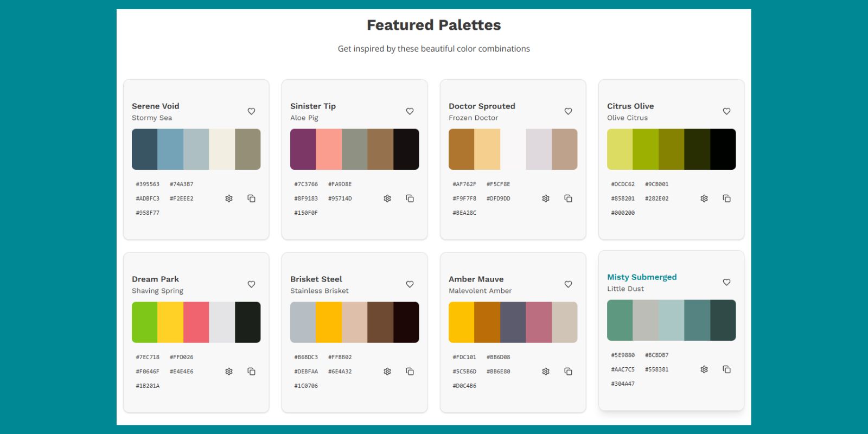Screen dimensions: 868x434
Task: Click the gear icon on Doctor Sprouted
Action: tap(546, 199)
